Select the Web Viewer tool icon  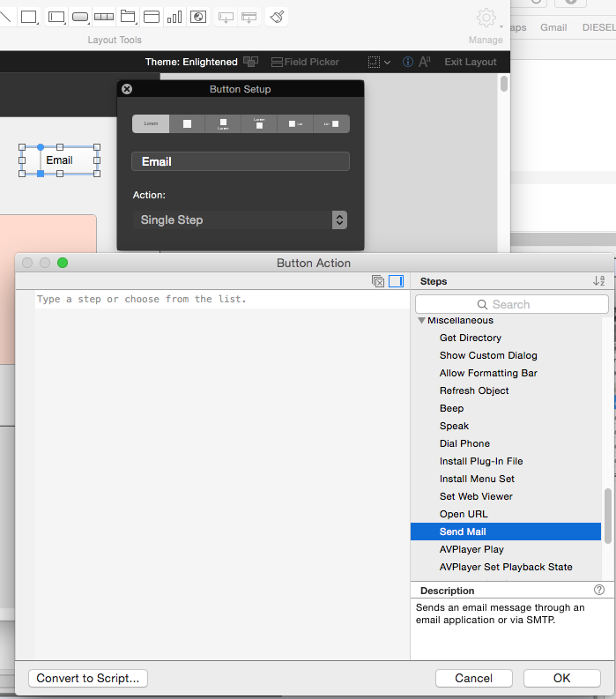tap(198, 18)
